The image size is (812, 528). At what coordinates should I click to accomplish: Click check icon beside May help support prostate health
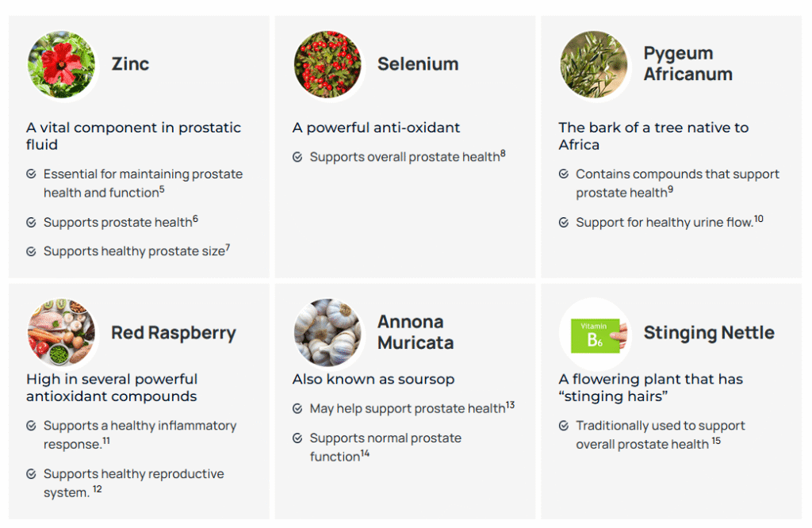pos(297,408)
